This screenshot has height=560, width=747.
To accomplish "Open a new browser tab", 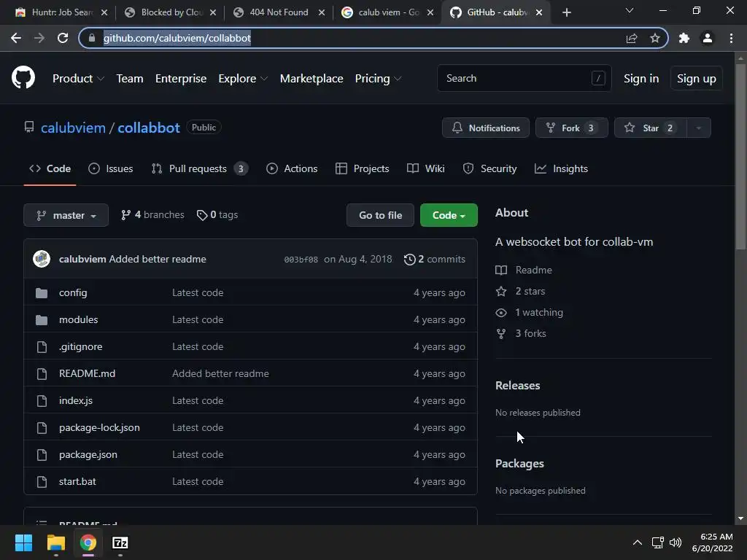I will coord(566,12).
